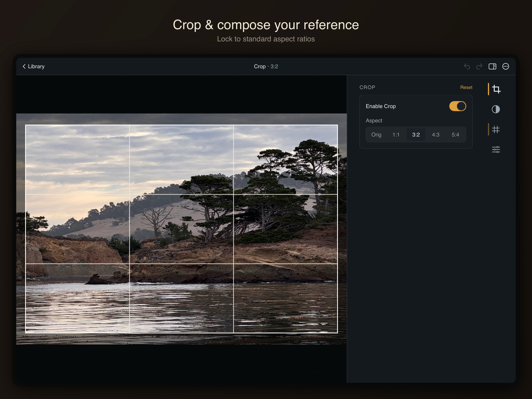Turn off the Enable Crop switch
This screenshot has height=399, width=532.
click(457, 106)
